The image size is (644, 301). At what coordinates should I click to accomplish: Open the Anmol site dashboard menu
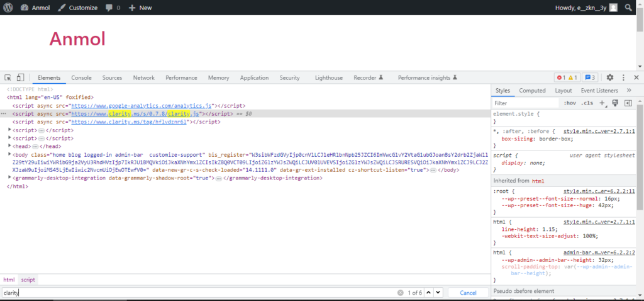tap(35, 8)
